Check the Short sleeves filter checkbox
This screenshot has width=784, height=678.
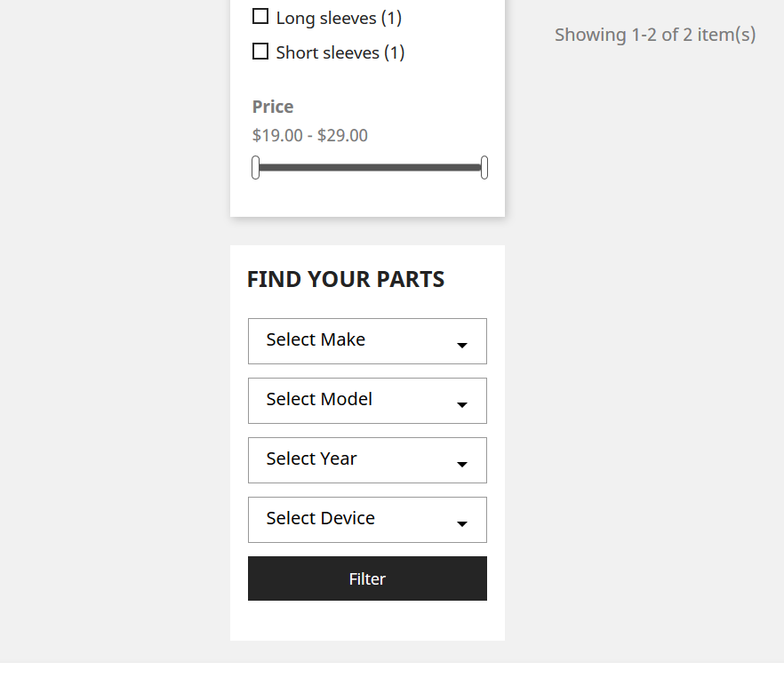[x=260, y=51]
